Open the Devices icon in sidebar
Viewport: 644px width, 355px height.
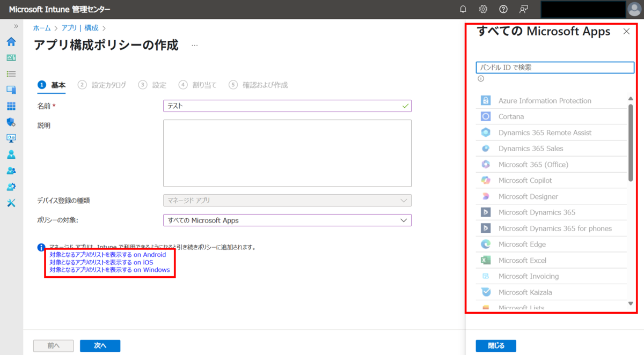11,90
